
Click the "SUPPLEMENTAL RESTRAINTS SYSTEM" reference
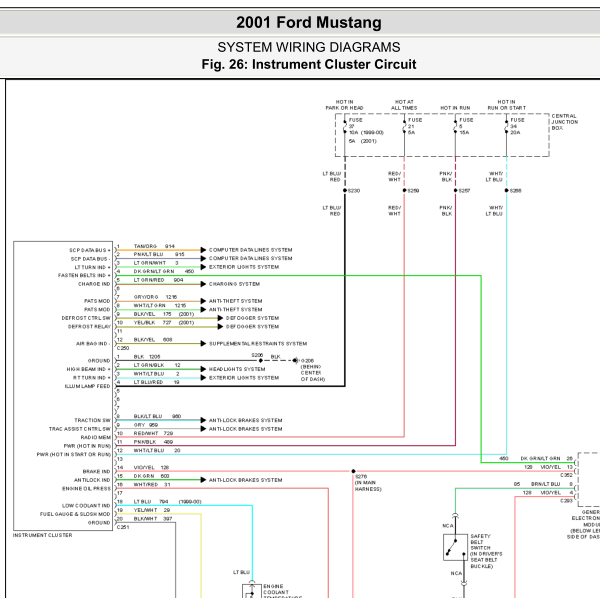click(x=258, y=344)
